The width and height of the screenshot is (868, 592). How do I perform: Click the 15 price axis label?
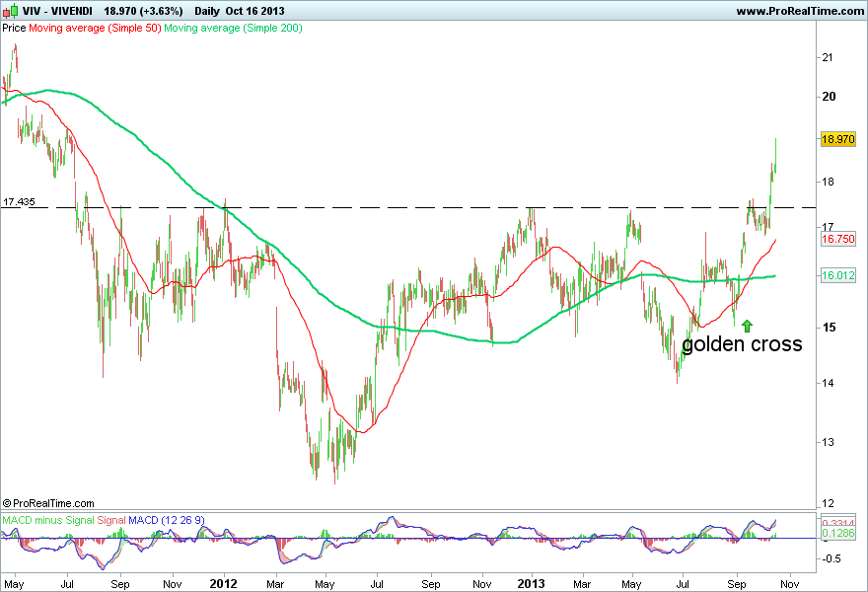pos(829,328)
